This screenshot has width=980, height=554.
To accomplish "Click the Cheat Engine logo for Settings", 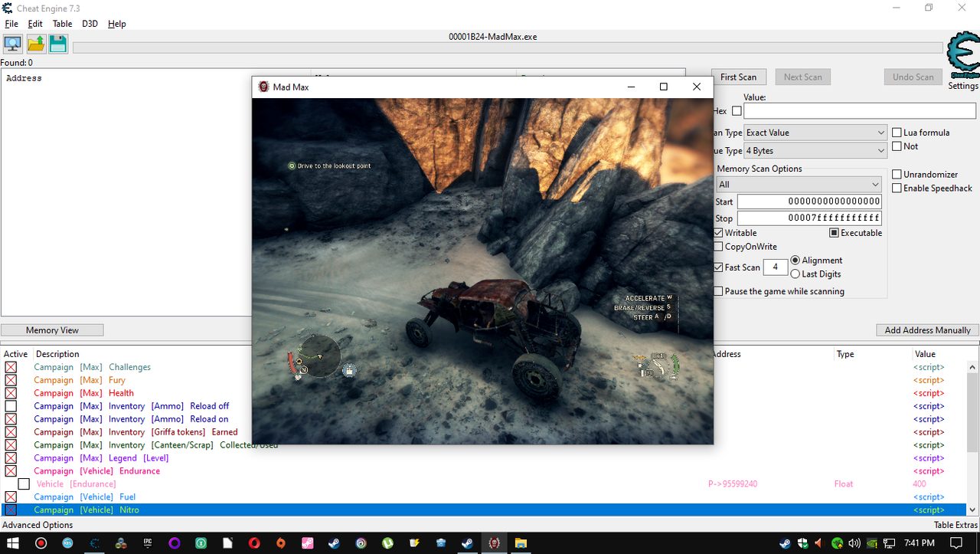I will pos(962,56).
